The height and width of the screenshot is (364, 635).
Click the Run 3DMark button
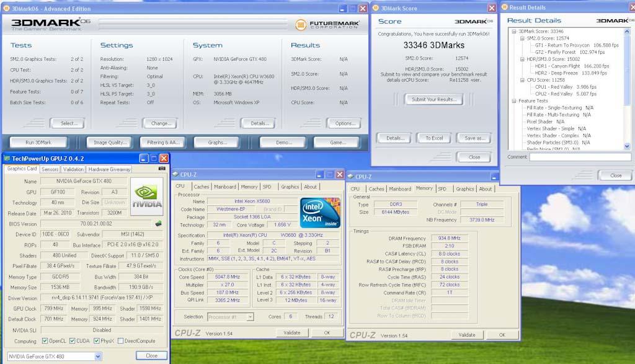coord(38,142)
